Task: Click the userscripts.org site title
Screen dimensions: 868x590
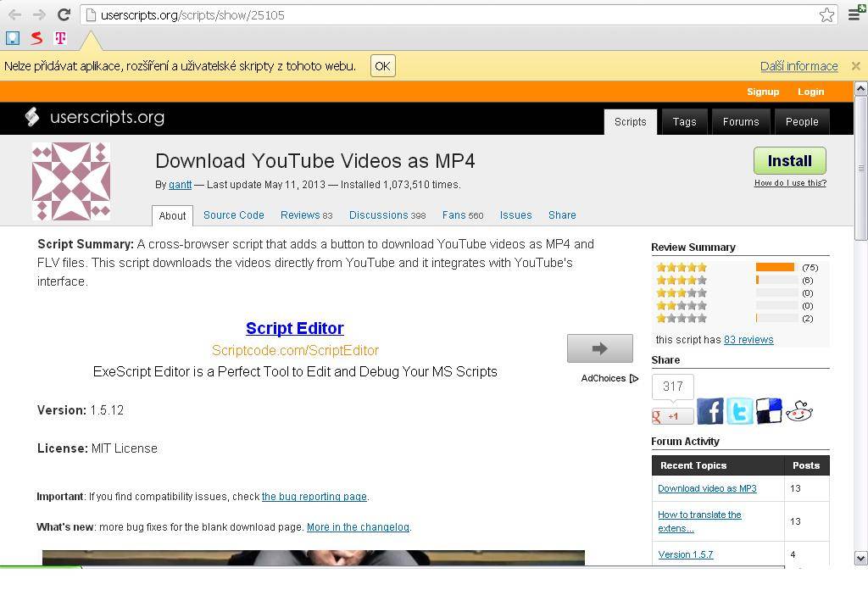Action: [x=107, y=117]
